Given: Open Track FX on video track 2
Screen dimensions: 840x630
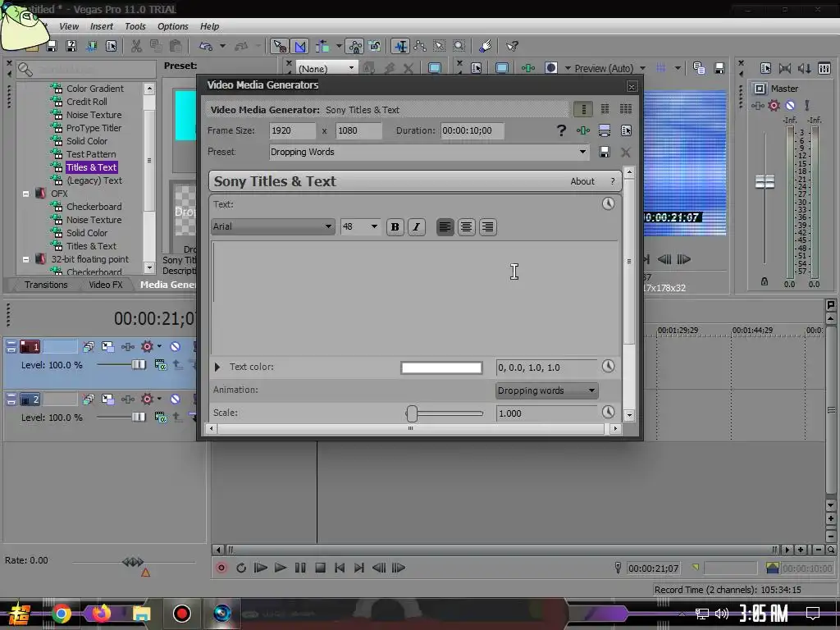Looking at the screenshot, I should (x=127, y=399).
